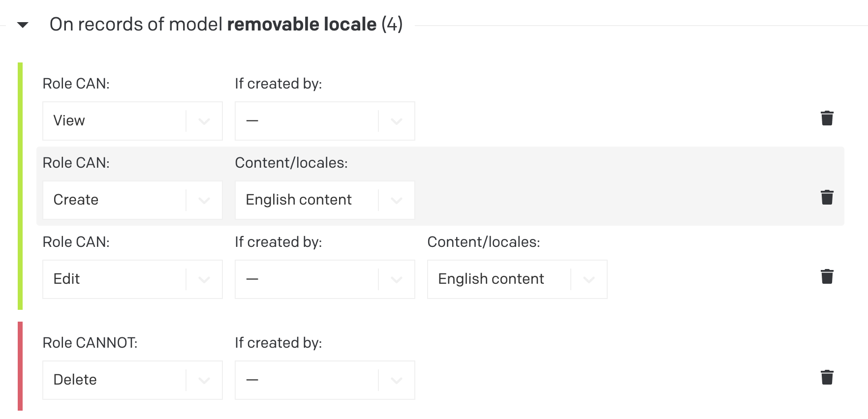Click chevron arrow of View select
The width and height of the screenshot is (868, 419).
pos(204,121)
